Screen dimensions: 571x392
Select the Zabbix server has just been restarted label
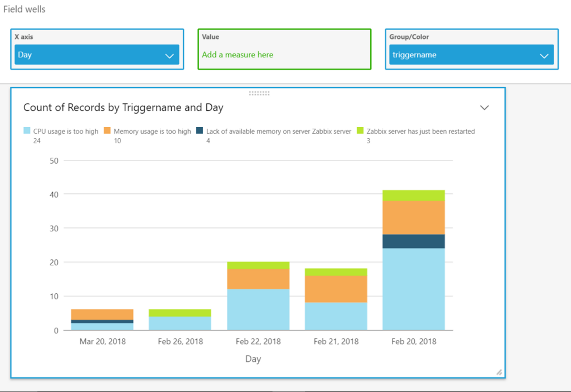pos(420,131)
